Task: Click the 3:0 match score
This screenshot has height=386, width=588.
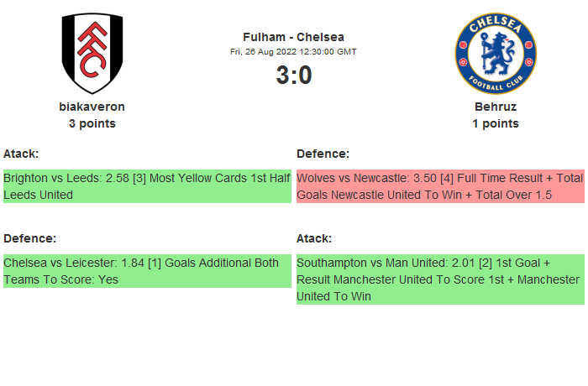Action: (293, 76)
